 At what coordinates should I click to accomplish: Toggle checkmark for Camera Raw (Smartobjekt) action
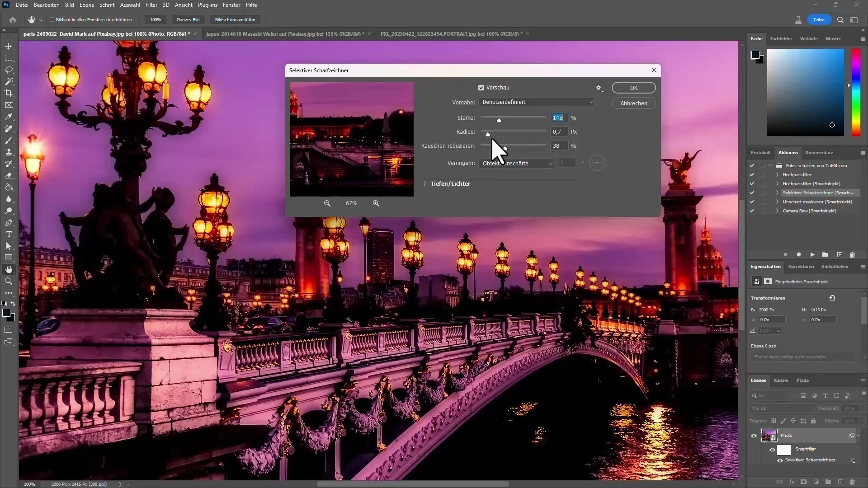tap(752, 211)
